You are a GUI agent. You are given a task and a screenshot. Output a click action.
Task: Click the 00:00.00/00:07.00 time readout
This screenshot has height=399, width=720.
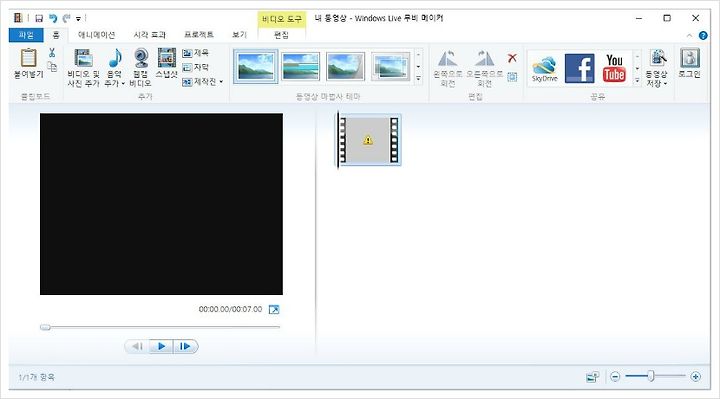coord(230,309)
